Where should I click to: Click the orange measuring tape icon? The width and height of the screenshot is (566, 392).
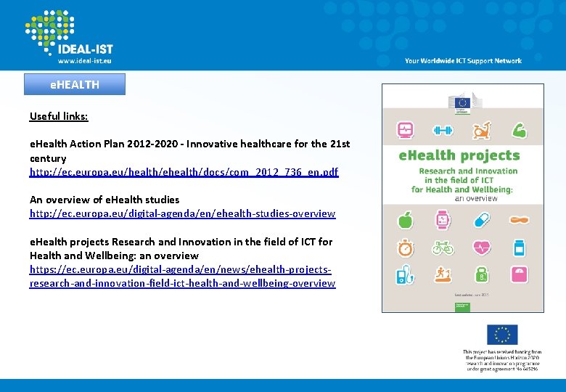click(519, 219)
